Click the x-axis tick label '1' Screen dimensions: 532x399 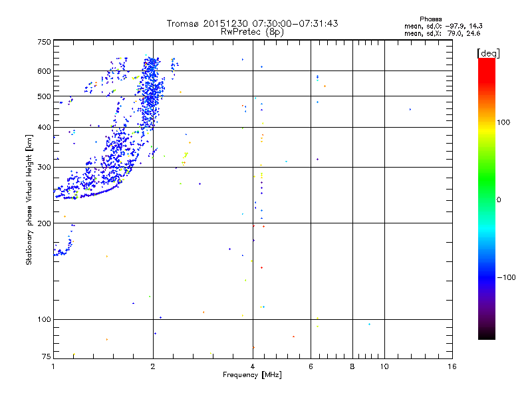point(53,366)
